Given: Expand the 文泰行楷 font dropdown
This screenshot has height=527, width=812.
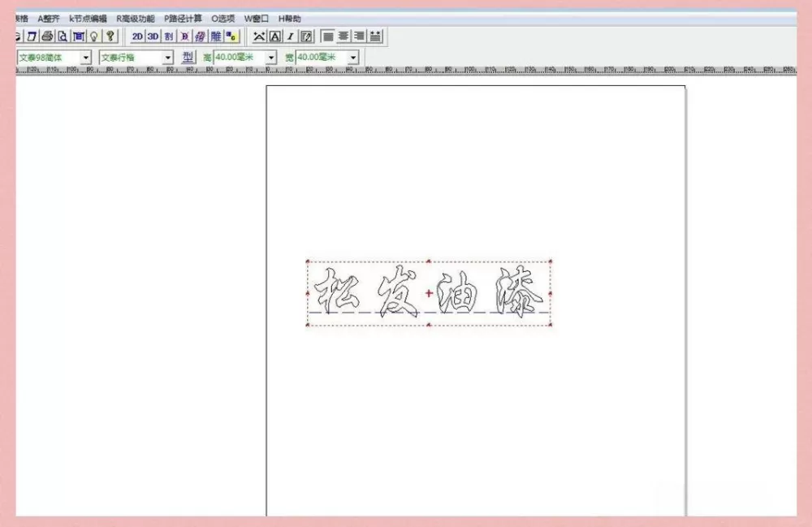Looking at the screenshot, I should (x=168, y=58).
